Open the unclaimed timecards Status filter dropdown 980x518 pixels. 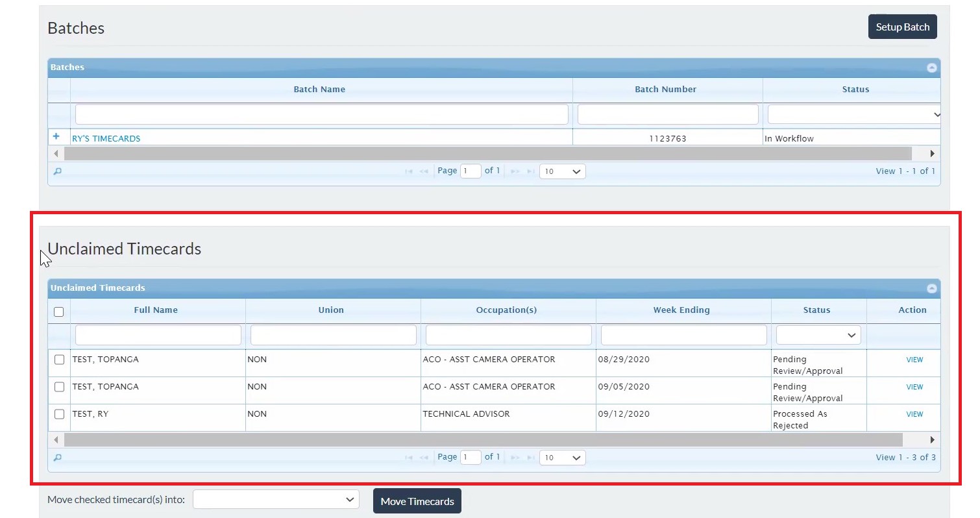point(818,335)
